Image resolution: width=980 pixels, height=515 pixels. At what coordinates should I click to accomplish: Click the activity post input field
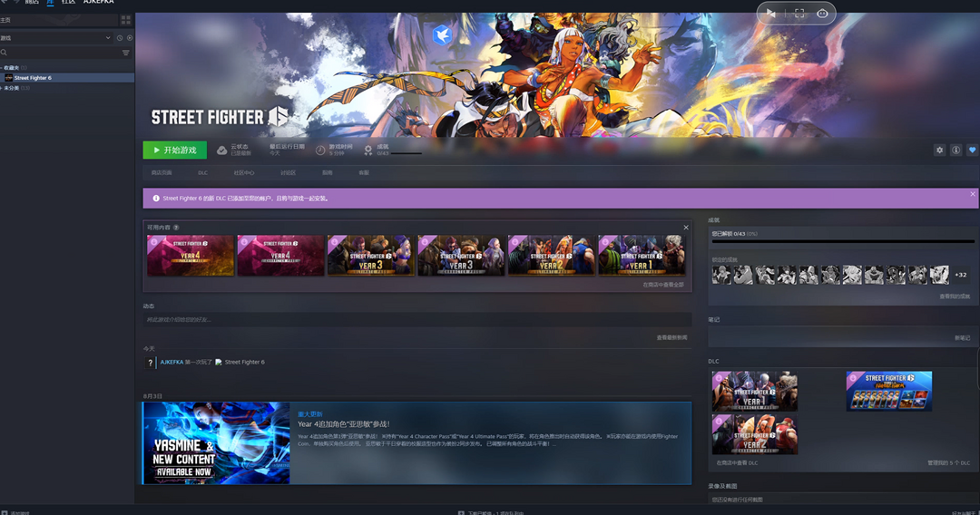pyautogui.click(x=416, y=320)
